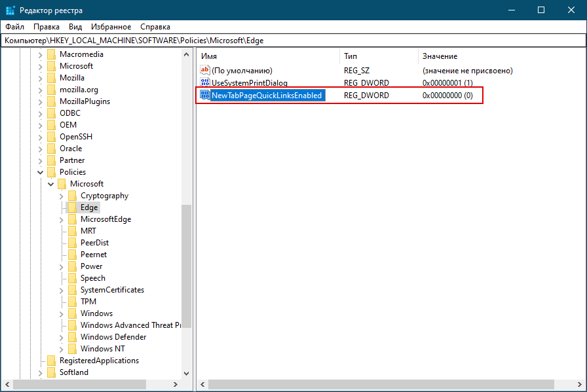Expand the ODBC key
Screen dimensions: 587x392
point(41,114)
